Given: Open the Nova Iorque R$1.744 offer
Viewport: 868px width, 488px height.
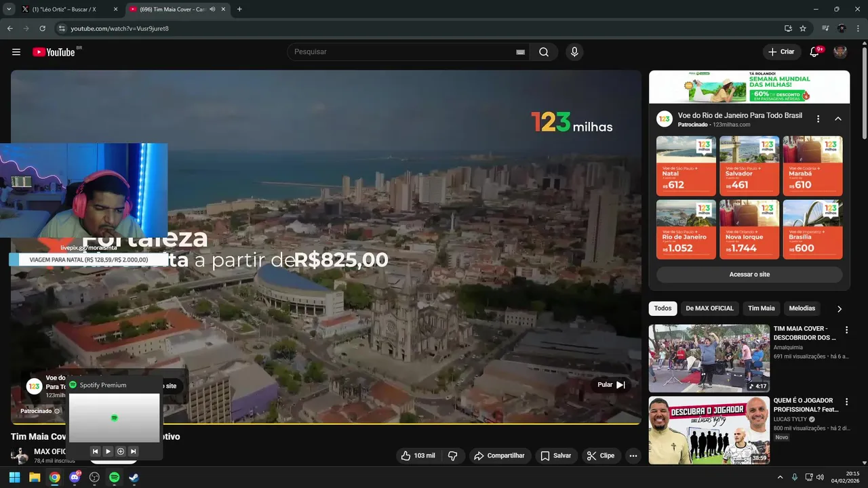Looking at the screenshot, I should [749, 229].
